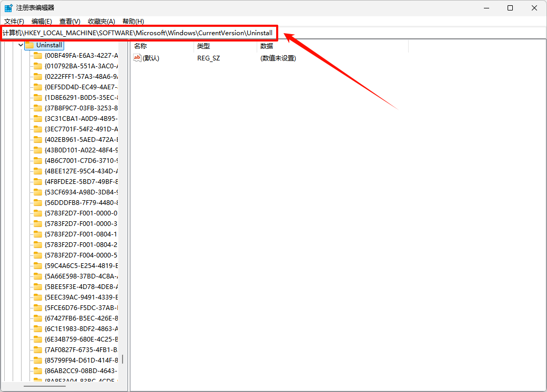This screenshot has width=547, height=392.
Task: Click folder icon of {59C4A6C5-E254-4819 key
Action: pos(37,265)
